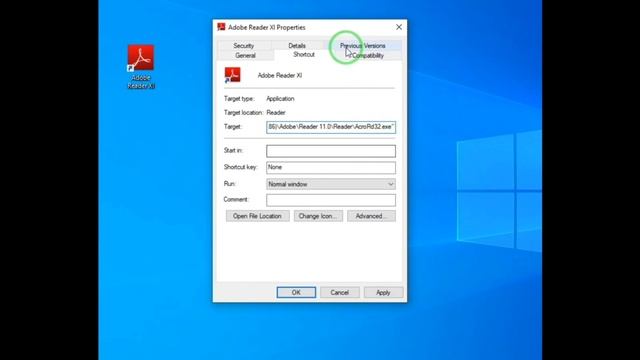
Task: Click the Adobe Reader icon beside the shortcut name
Action: tap(233, 75)
